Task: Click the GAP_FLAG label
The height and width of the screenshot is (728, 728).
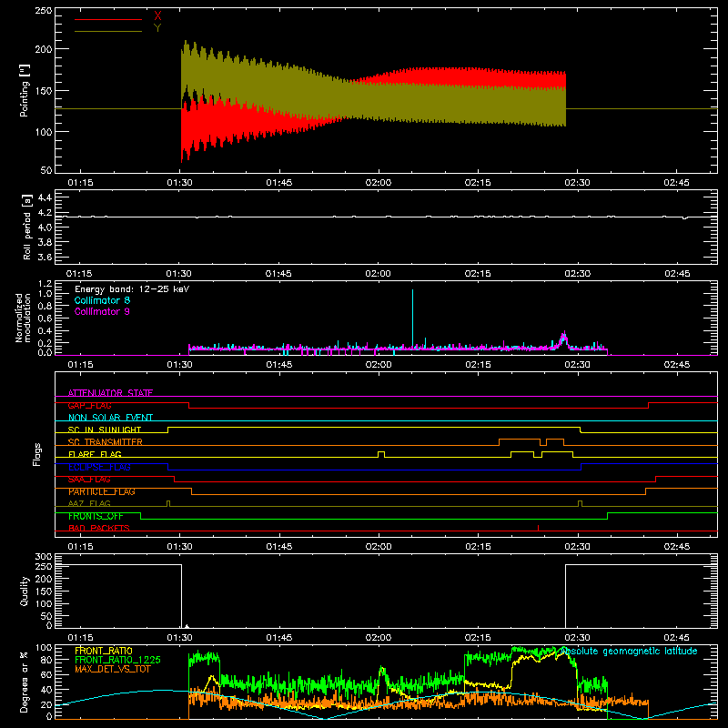Action: click(89, 405)
